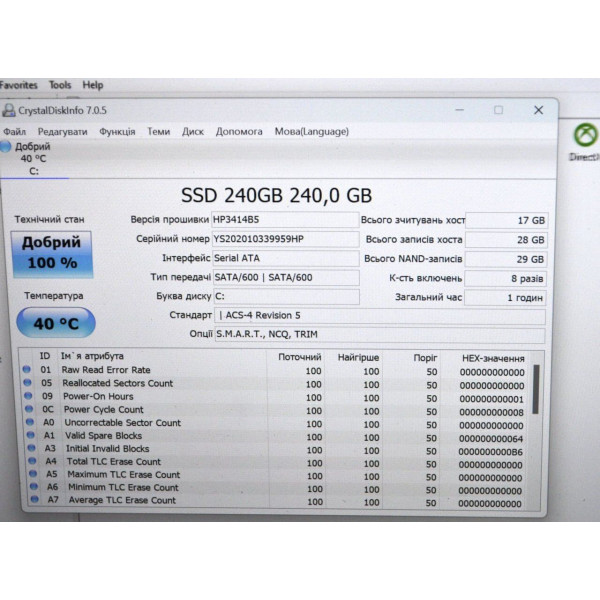The width and height of the screenshot is (600, 600).
Task: Open the Мова(Language) menu
Action: pyautogui.click(x=311, y=132)
